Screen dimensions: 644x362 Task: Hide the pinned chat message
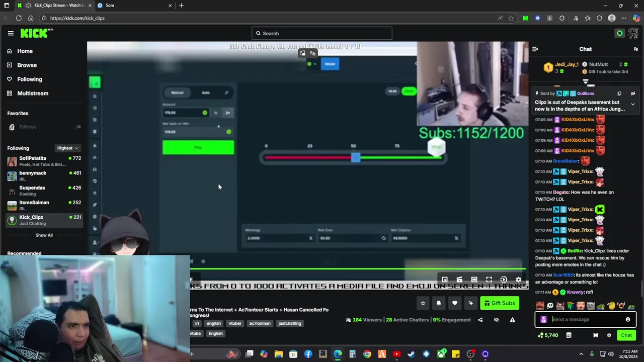click(632, 94)
